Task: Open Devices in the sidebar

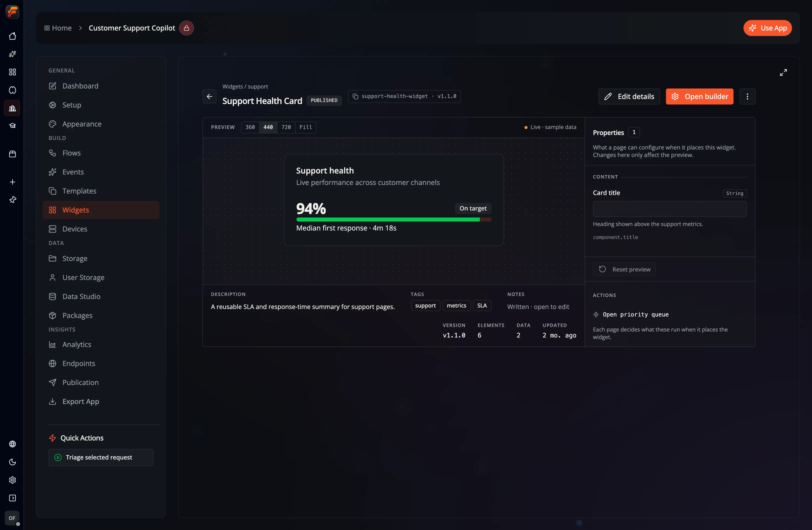Action: point(101,229)
